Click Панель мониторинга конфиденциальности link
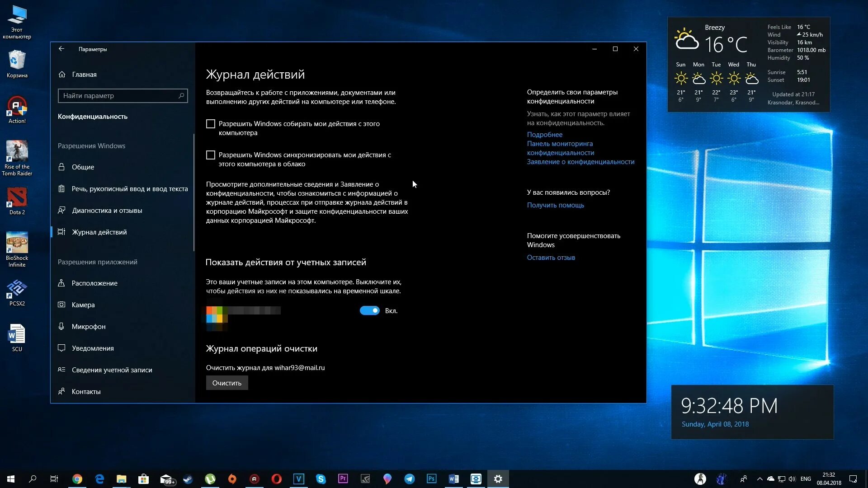The height and width of the screenshot is (488, 868). [561, 148]
